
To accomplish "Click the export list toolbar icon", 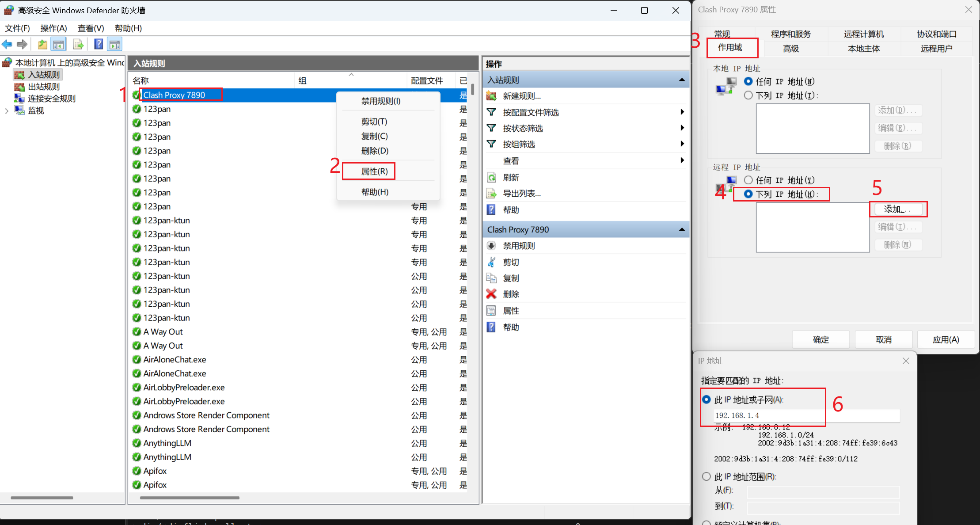I will tap(78, 44).
